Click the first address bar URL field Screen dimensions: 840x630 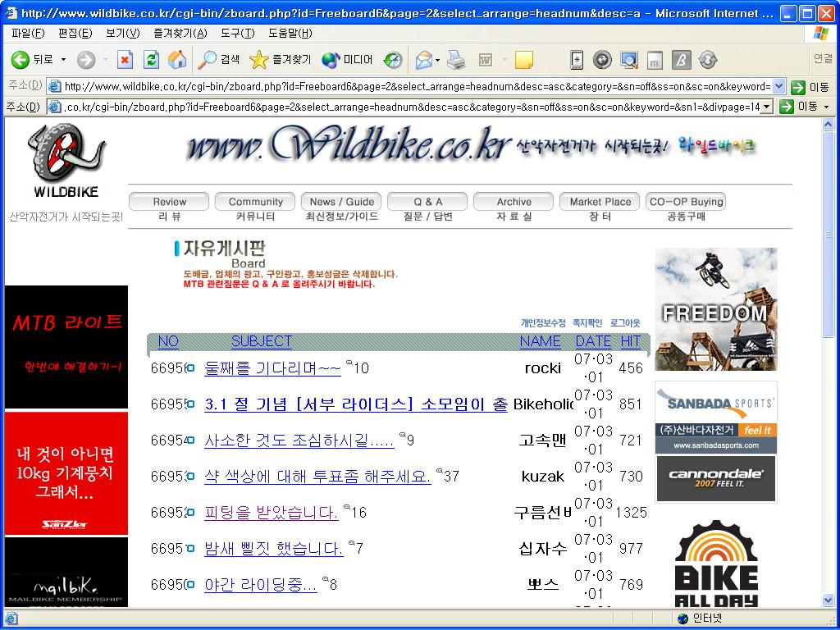417,86
